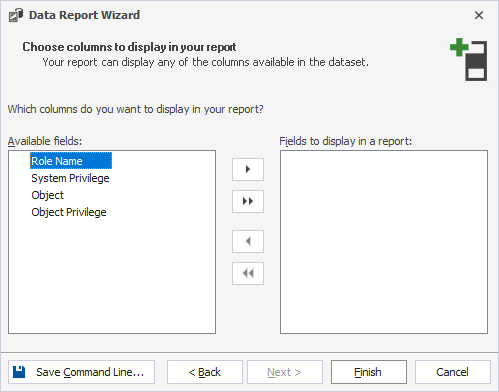Remove selected field with left arrow

click(x=248, y=241)
